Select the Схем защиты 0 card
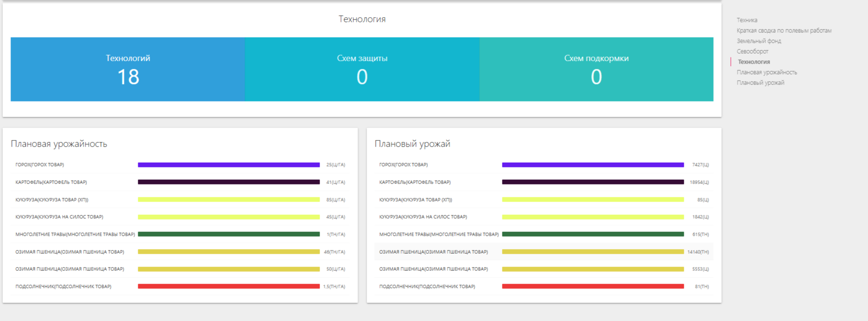Viewport: 868px width, 321px height. [362, 69]
